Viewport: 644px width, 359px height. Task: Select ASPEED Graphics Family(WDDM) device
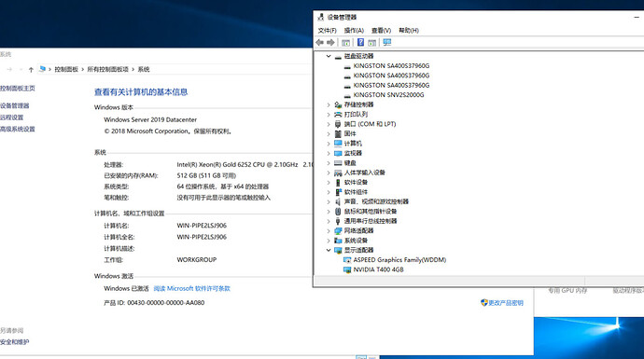[x=399, y=260]
